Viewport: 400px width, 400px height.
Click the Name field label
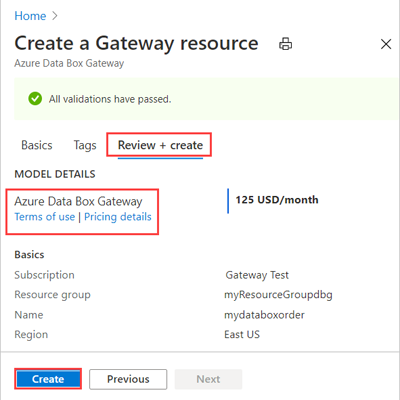[x=29, y=315]
